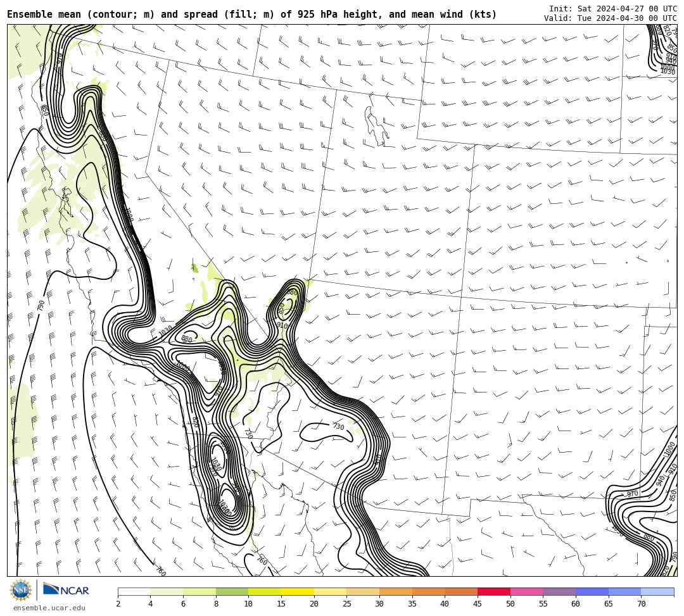Screen dimensions: 684x616
Task: Click the colorbar tick label 25
Action: click(347, 604)
